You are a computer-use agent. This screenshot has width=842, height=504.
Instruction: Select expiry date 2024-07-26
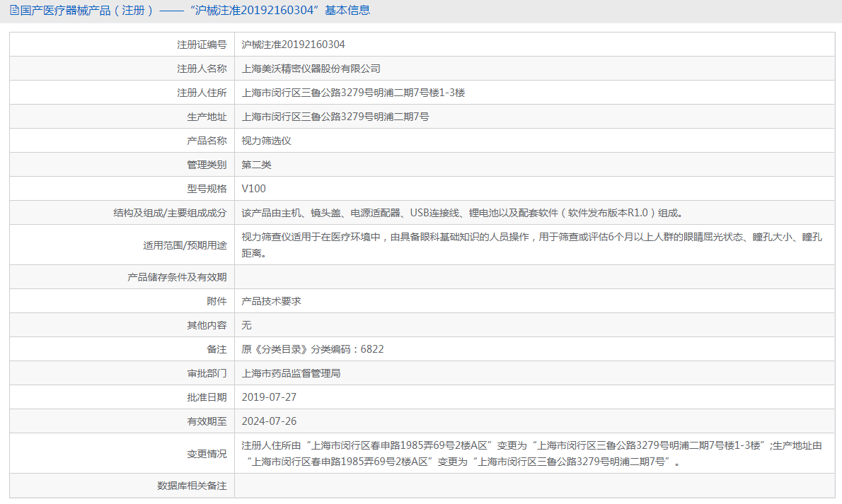pos(269,421)
